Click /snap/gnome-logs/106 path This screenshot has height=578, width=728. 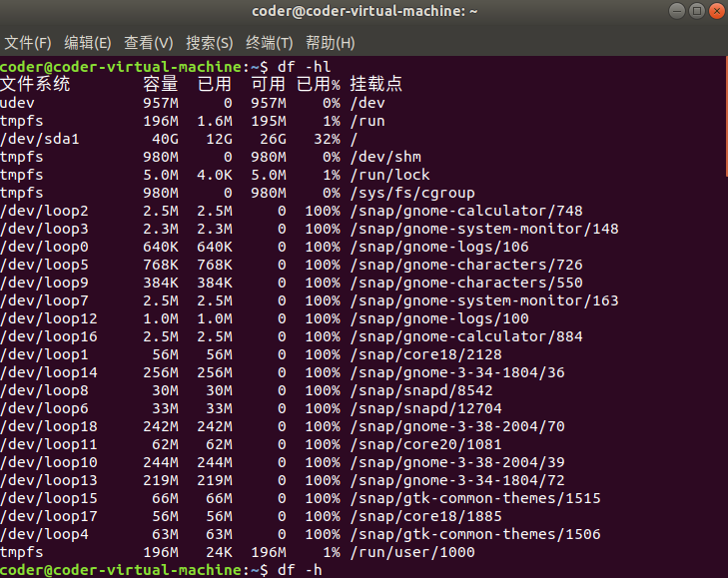(x=439, y=247)
